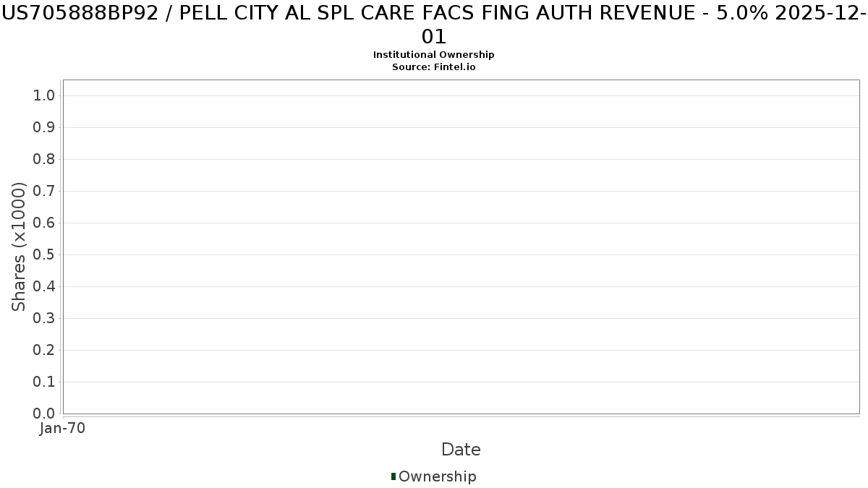Screen dimensions: 868x488
Task: Click the 0.1 y-axis tick label
Action: (x=45, y=382)
